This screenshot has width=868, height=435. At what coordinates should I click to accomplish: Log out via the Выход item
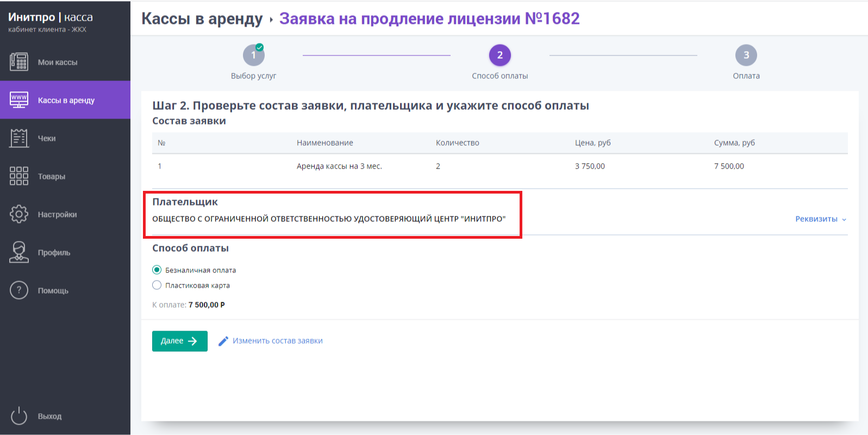[65, 416]
